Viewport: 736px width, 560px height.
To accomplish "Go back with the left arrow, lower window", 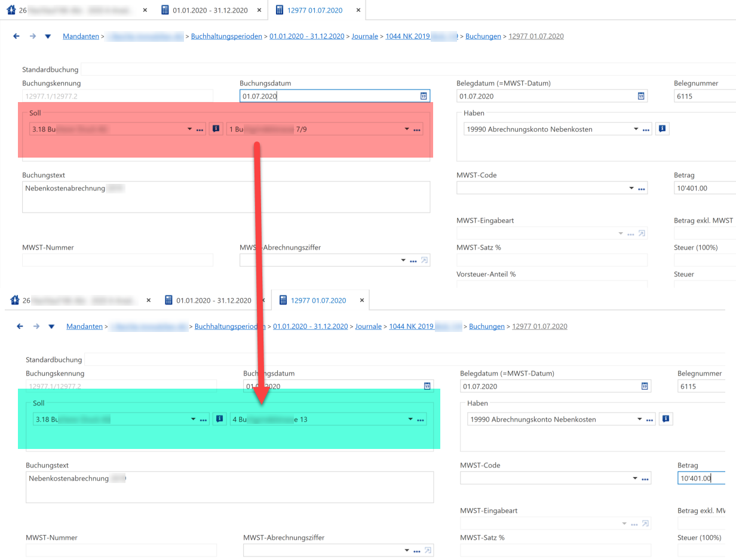I will [20, 327].
